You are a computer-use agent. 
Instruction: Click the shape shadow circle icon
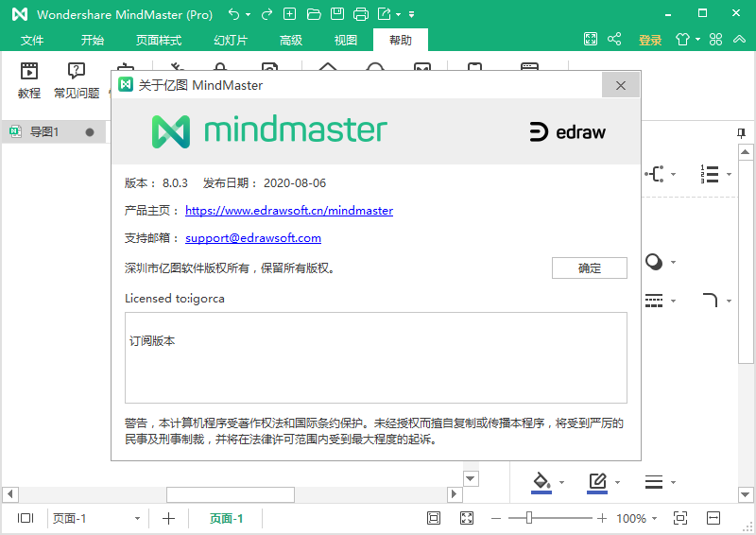coord(654,262)
